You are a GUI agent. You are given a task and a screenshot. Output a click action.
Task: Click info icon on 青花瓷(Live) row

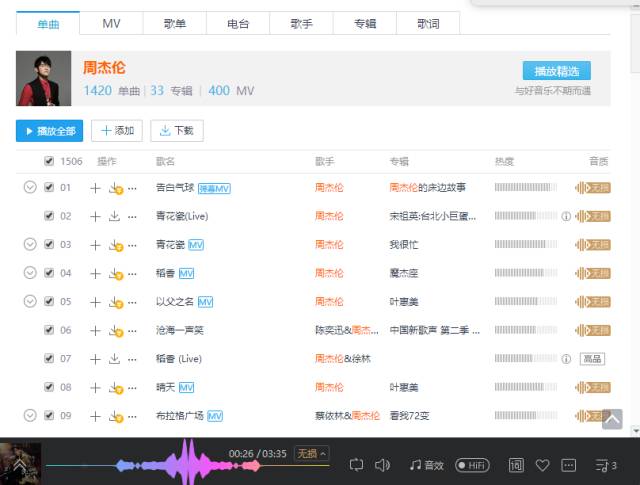coord(566,216)
